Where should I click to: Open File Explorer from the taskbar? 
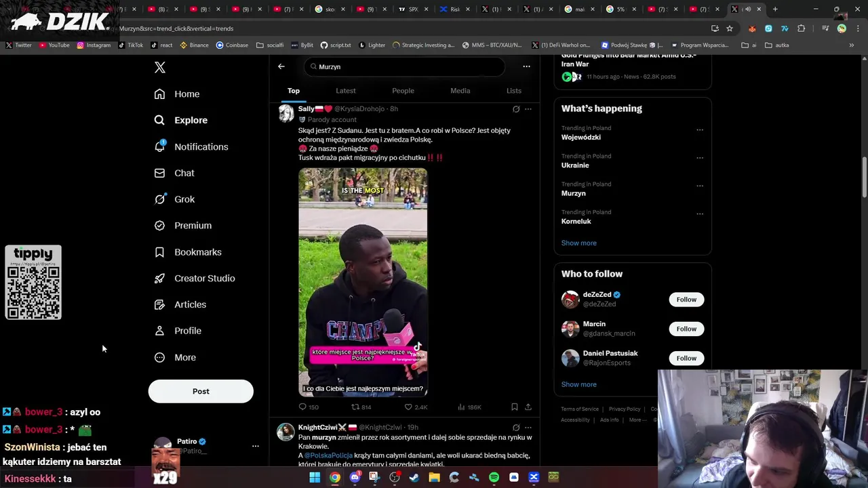(434, 477)
